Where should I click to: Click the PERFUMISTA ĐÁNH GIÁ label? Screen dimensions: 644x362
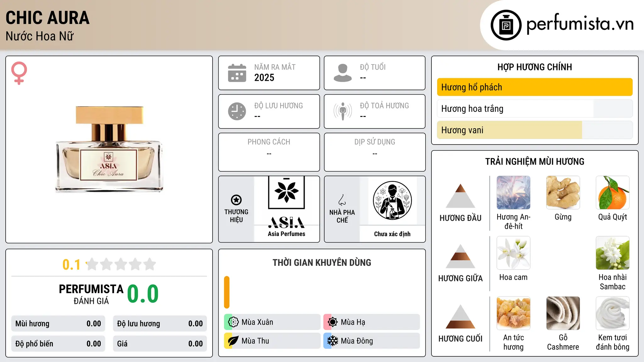point(91,294)
